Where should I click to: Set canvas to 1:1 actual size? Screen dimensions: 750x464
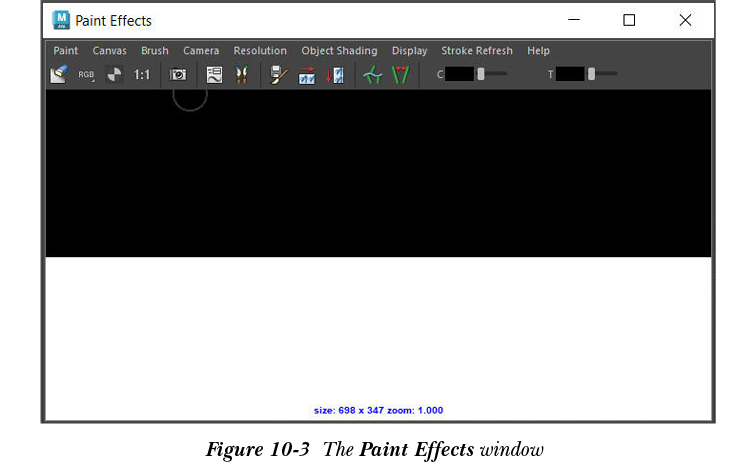coord(142,74)
